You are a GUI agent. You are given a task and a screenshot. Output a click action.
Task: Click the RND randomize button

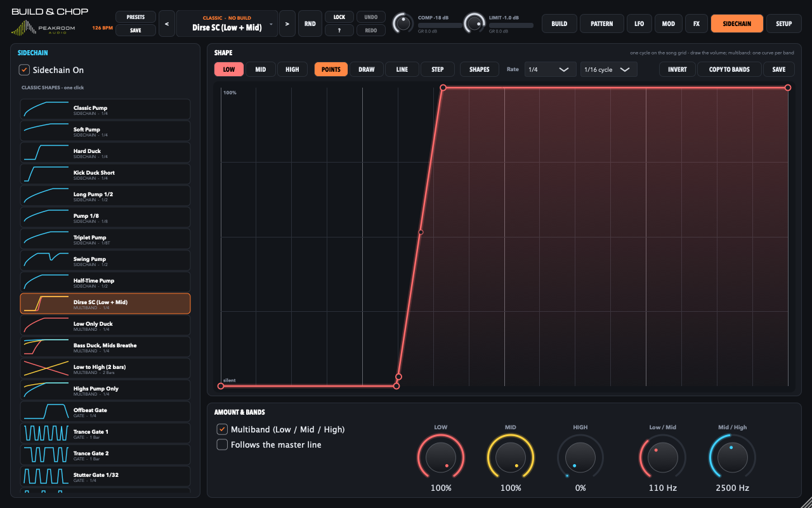[x=310, y=23]
